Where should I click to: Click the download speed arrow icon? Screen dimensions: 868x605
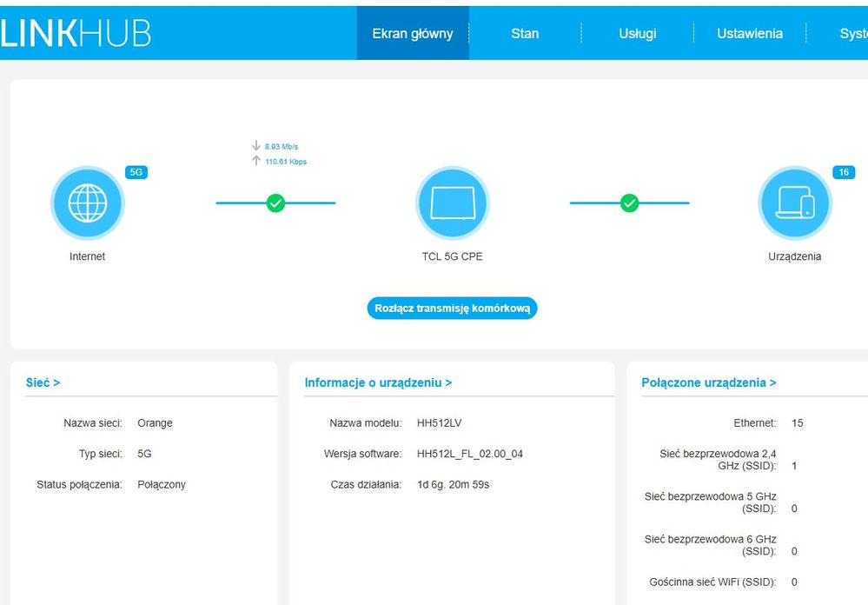tap(256, 146)
